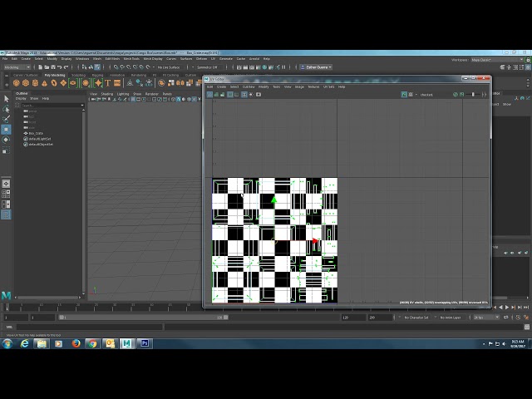Open the Windows menu in main menu bar
532x399 pixels.
click(x=82, y=59)
